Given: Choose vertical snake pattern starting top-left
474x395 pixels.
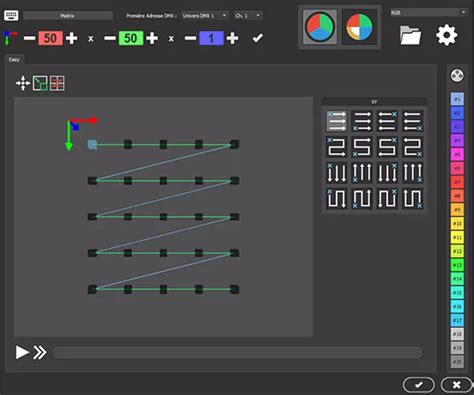Looking at the screenshot, I should tap(336, 198).
